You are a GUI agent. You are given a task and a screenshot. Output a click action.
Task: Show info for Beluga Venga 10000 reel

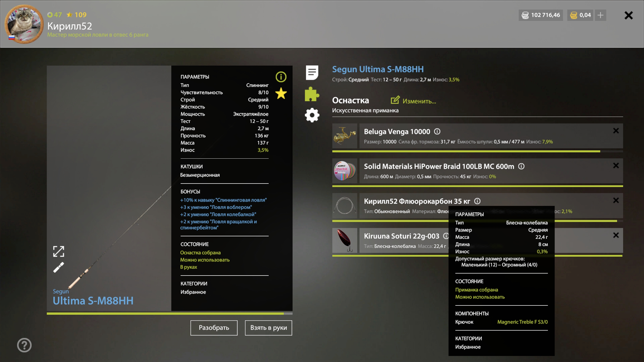tap(437, 131)
